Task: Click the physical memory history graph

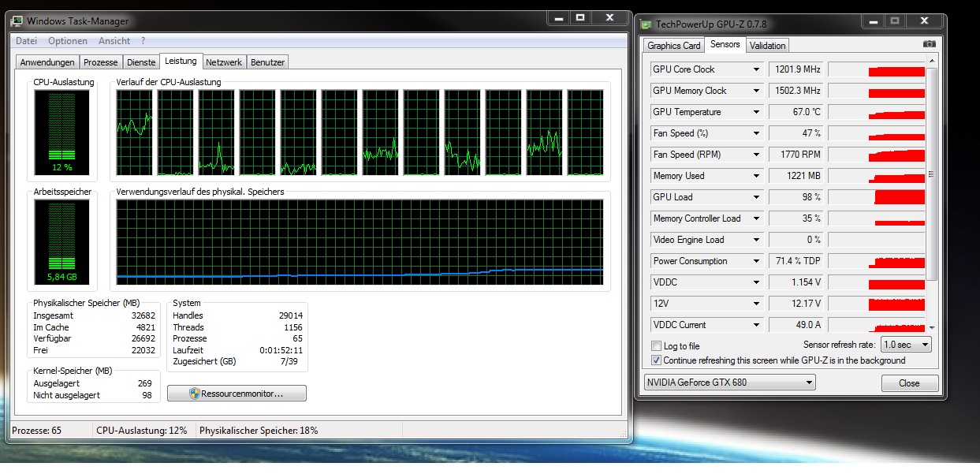Action: tap(360, 241)
